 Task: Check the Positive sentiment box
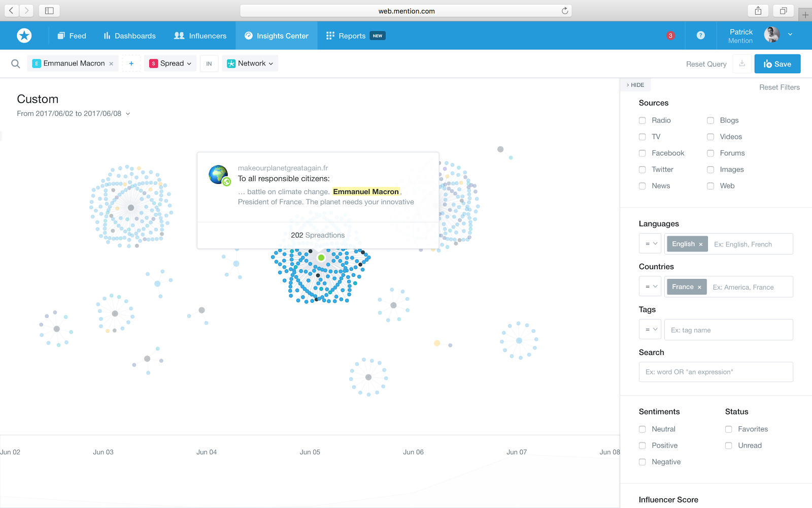[642, 446]
